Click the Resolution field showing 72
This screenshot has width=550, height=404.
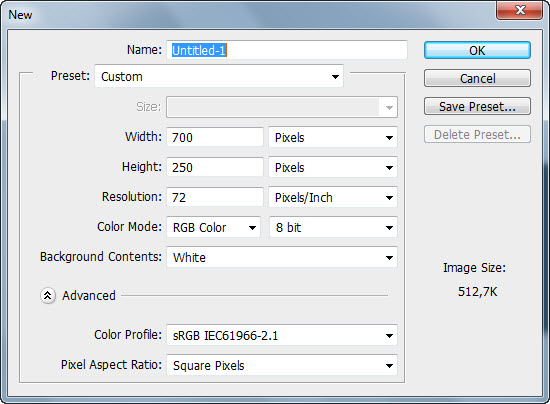coord(215,197)
